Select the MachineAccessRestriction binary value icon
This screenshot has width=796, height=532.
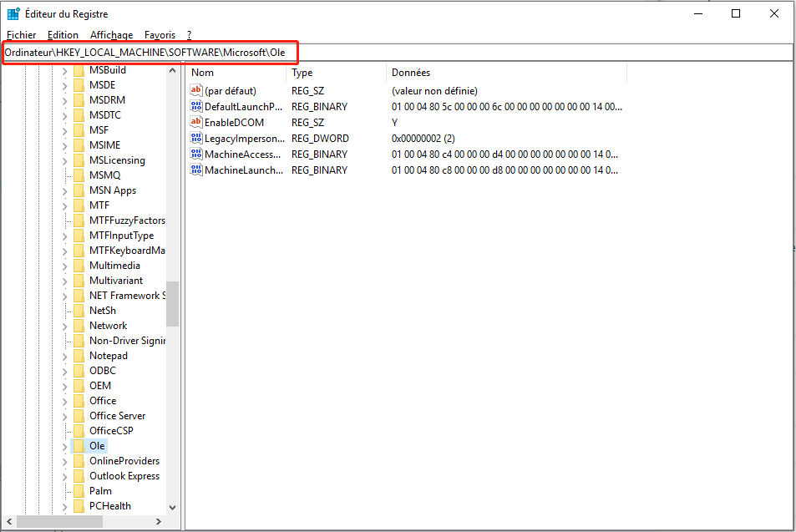click(196, 155)
